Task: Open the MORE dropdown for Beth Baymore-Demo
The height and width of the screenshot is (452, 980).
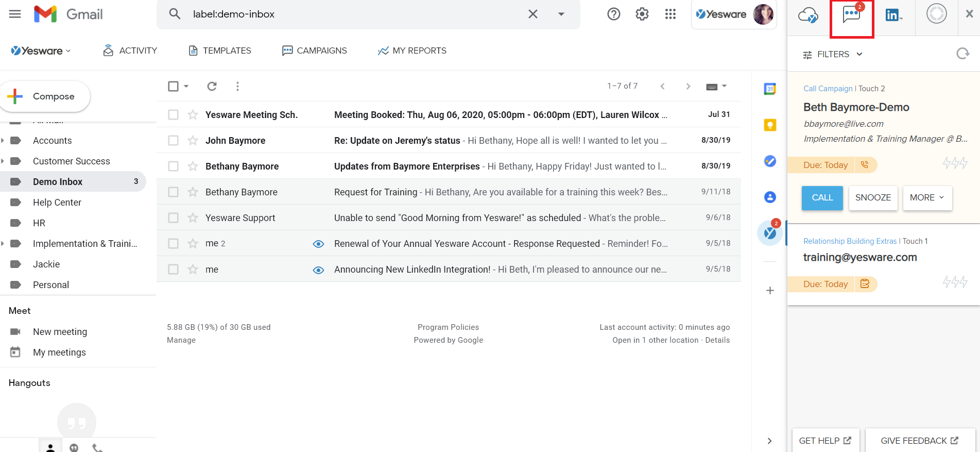Action: [x=927, y=198]
